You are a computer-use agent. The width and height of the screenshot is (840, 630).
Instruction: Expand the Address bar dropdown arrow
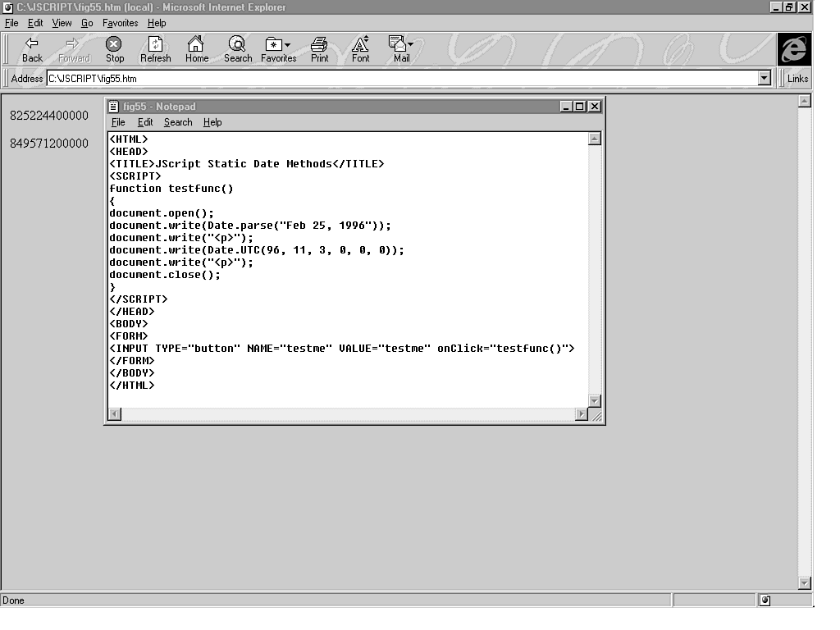pos(765,79)
